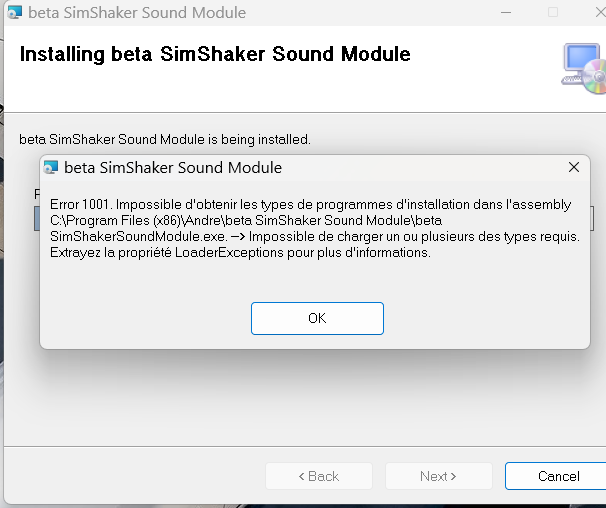Viewport: 606px width, 508px height.
Task: Click the disabled Next button
Action: pos(439,476)
